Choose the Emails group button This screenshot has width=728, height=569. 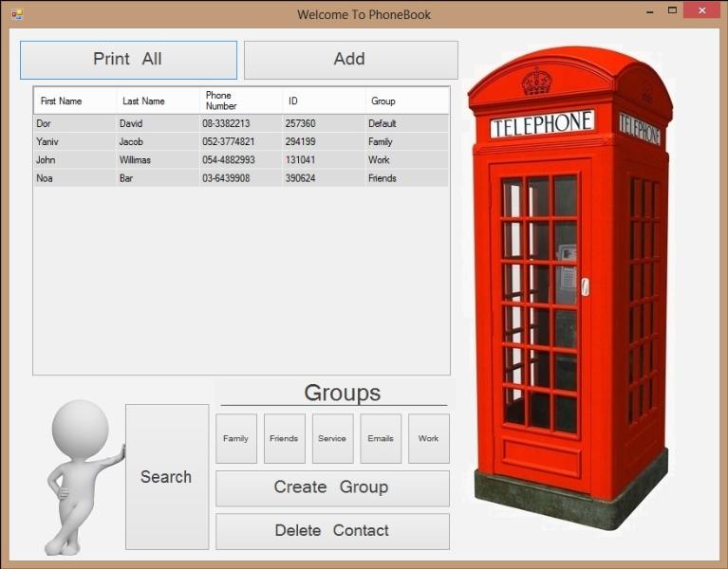(381, 438)
